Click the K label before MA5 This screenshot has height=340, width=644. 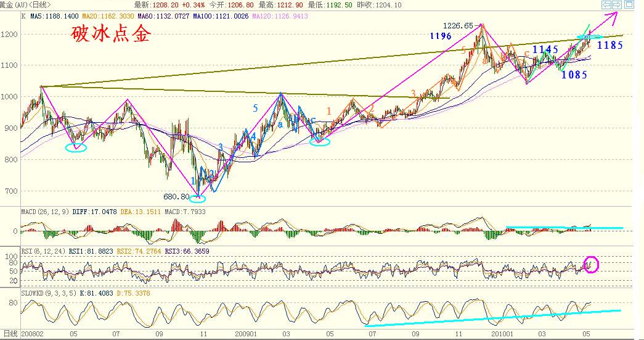[x=23, y=17]
